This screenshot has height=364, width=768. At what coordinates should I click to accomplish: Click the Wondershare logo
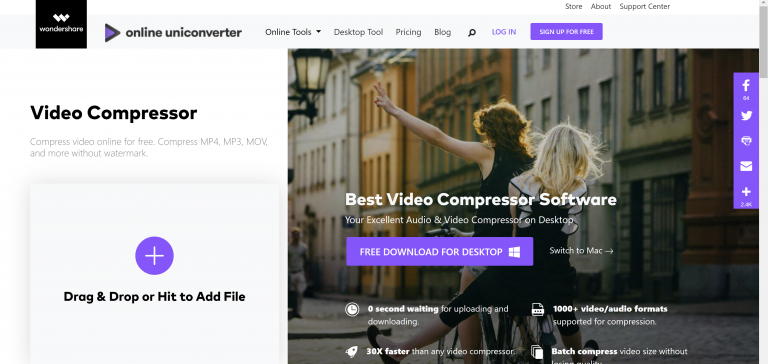click(61, 24)
